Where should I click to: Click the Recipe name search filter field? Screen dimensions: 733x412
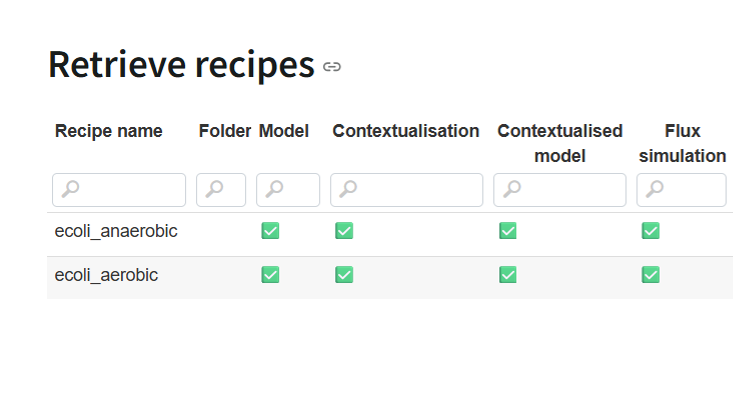pyautogui.click(x=119, y=190)
